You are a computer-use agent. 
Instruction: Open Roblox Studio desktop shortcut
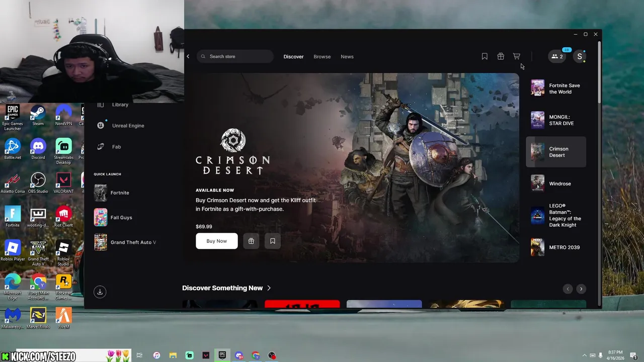coord(63,253)
